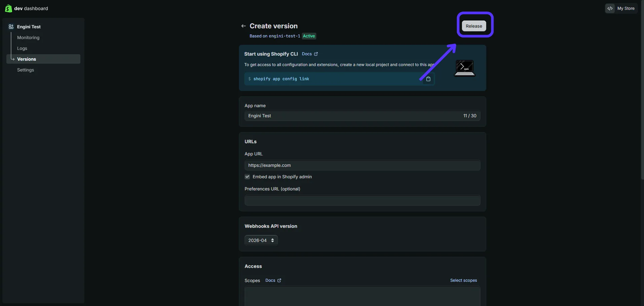The image size is (644, 306).
Task: Click the code icon beside My Store
Action: 610,8
